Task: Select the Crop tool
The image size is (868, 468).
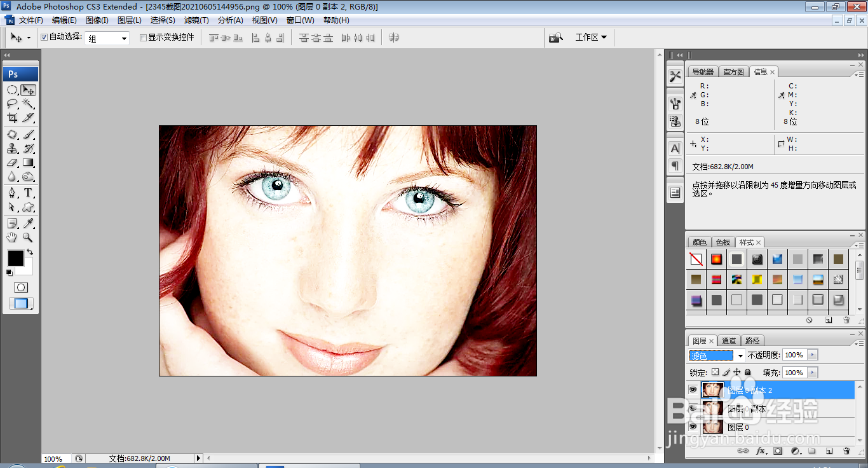Action: (x=12, y=118)
